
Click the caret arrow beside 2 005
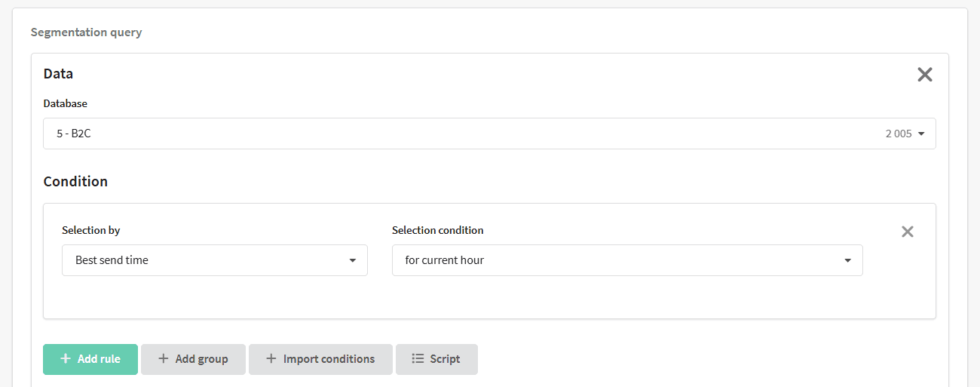pyautogui.click(x=921, y=134)
